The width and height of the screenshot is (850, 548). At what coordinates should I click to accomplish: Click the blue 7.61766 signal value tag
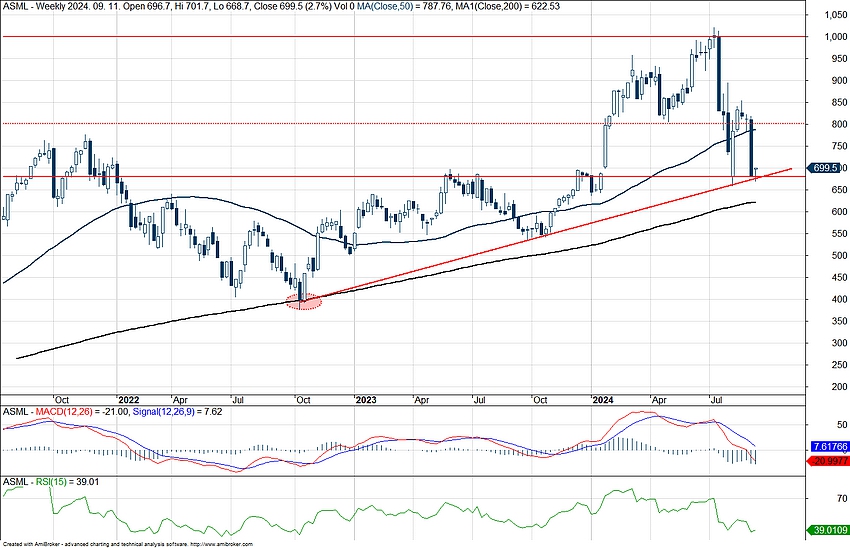(x=828, y=447)
